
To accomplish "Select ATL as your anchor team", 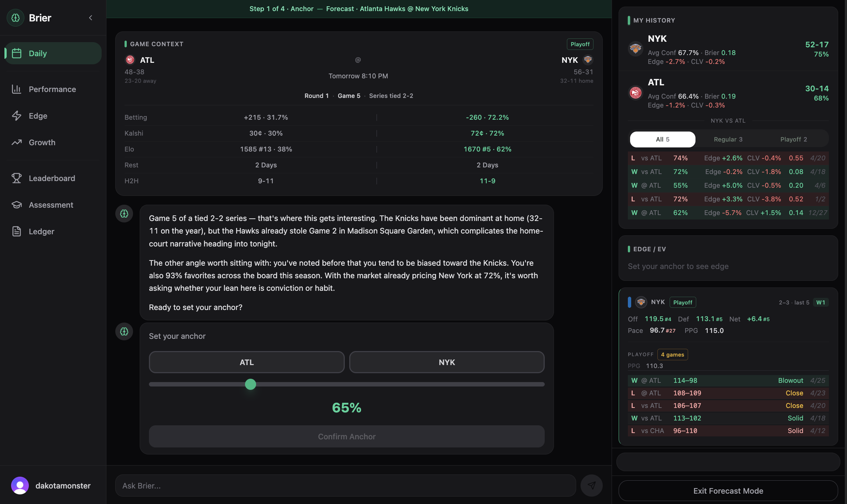I will [x=246, y=362].
